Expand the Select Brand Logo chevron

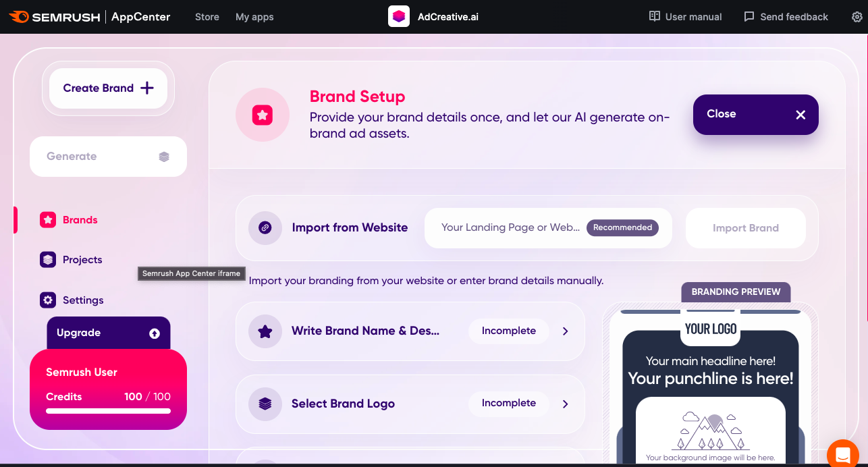point(565,404)
